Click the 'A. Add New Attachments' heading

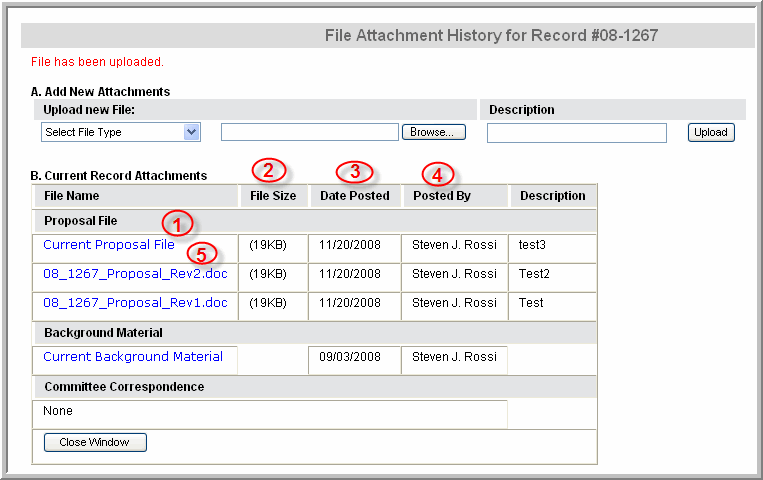tap(100, 92)
